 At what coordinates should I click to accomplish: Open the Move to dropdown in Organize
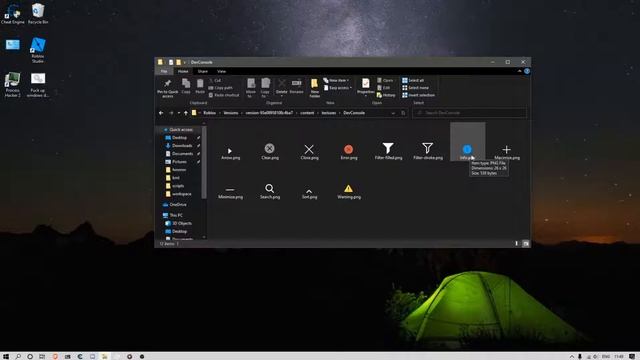click(251, 88)
